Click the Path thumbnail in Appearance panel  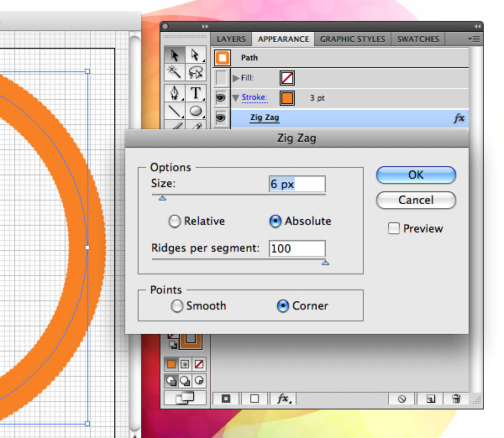(223, 58)
